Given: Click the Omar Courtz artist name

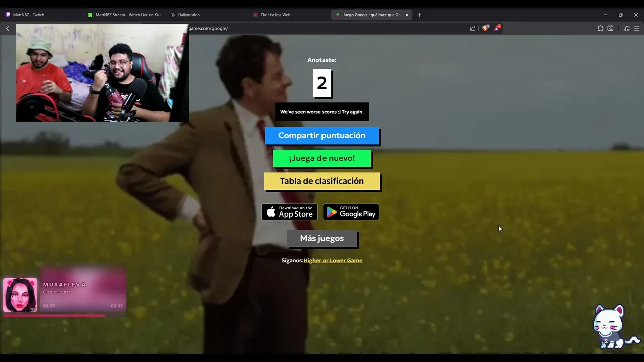Looking at the screenshot, I should pyautogui.click(x=56, y=292).
